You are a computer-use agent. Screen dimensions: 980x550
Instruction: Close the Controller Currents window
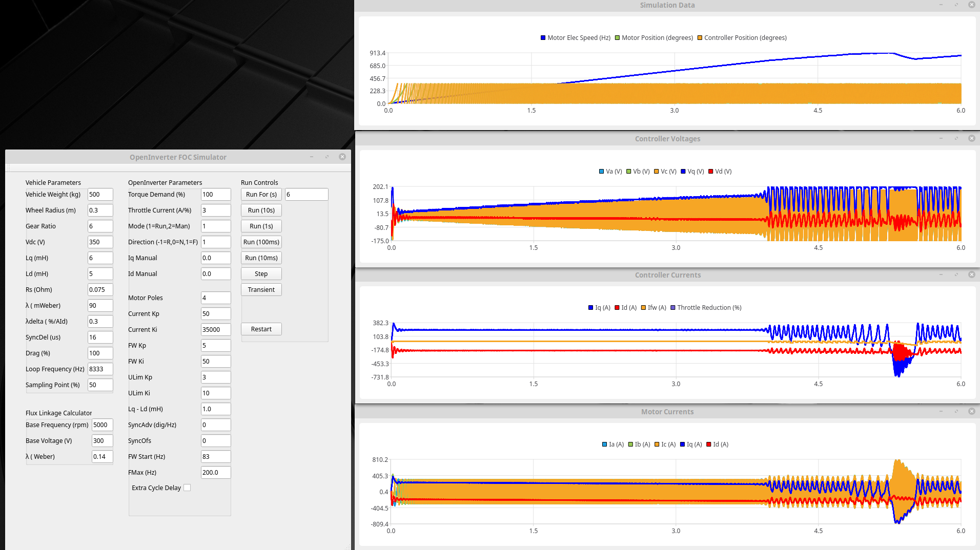[971, 274]
